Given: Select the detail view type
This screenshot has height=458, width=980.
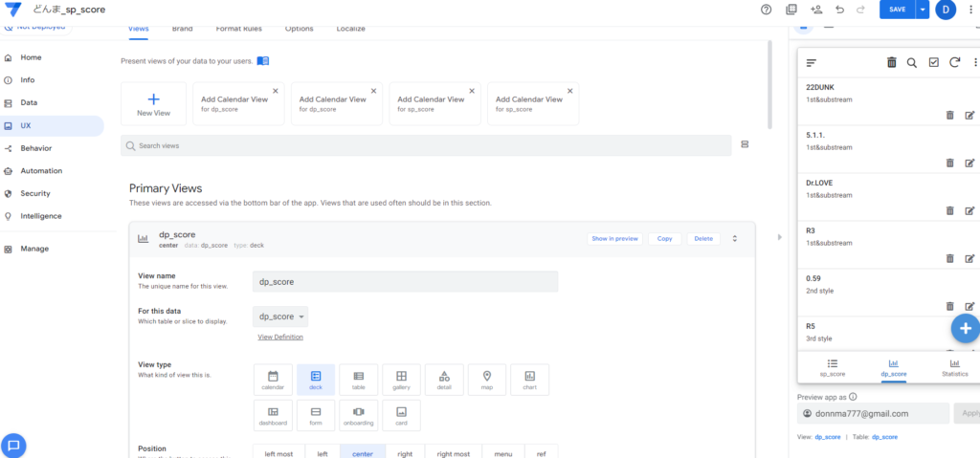Looking at the screenshot, I should pos(444,380).
